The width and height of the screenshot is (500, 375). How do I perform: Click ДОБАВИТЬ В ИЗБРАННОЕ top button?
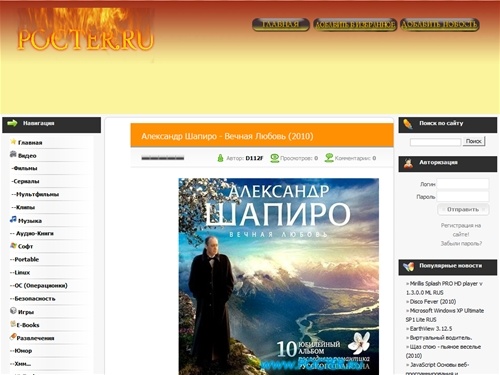pos(355,25)
